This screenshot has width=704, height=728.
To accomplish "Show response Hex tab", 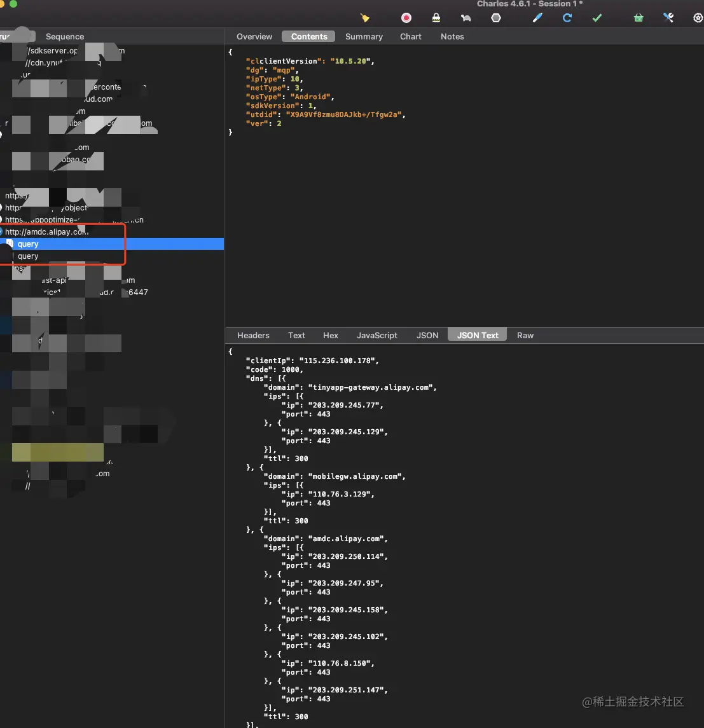I will pos(330,335).
